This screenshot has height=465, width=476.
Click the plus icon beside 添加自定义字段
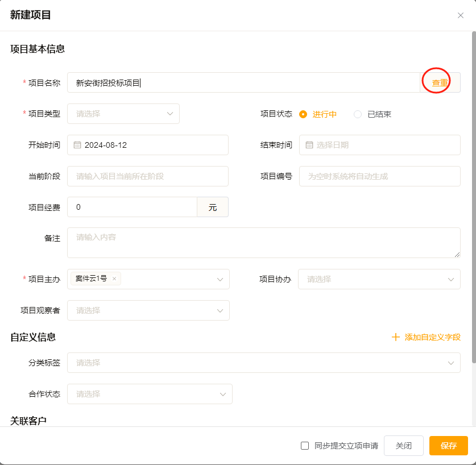pyautogui.click(x=396, y=337)
